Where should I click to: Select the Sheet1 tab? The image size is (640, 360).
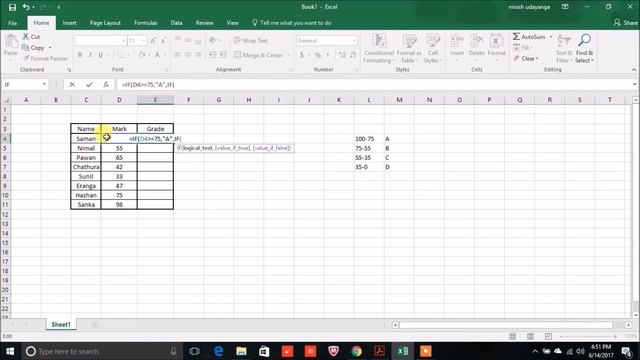(61, 324)
